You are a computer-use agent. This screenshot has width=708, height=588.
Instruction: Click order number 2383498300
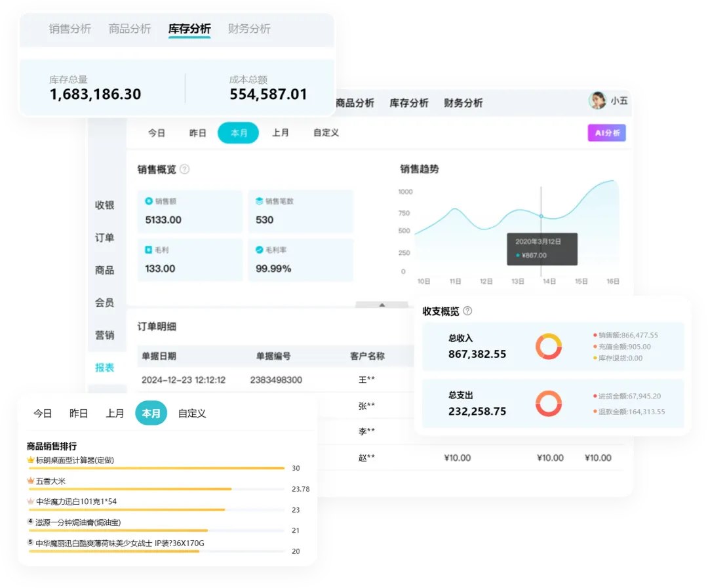tap(276, 380)
